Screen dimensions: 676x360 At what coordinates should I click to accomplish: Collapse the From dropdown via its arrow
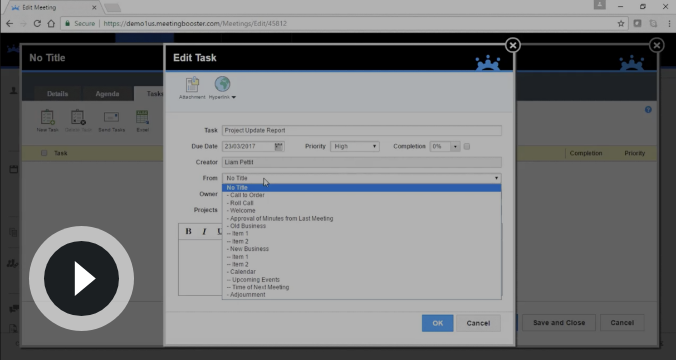click(x=496, y=178)
